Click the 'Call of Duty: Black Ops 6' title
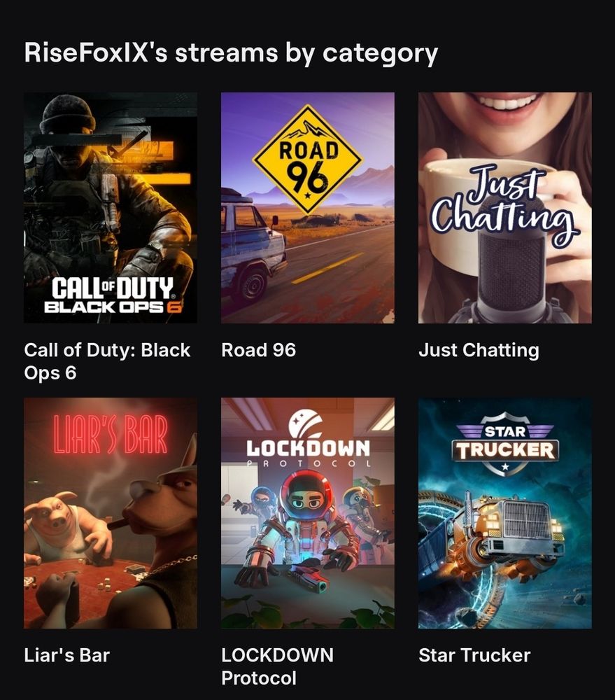The height and width of the screenshot is (700, 615). pyautogui.click(x=107, y=361)
